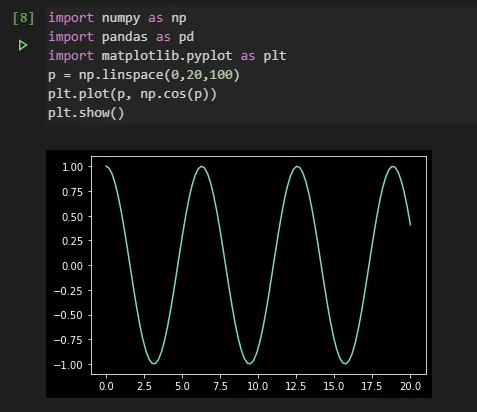
Task: Click the 2.5 x-axis tick label
Action: pos(144,386)
